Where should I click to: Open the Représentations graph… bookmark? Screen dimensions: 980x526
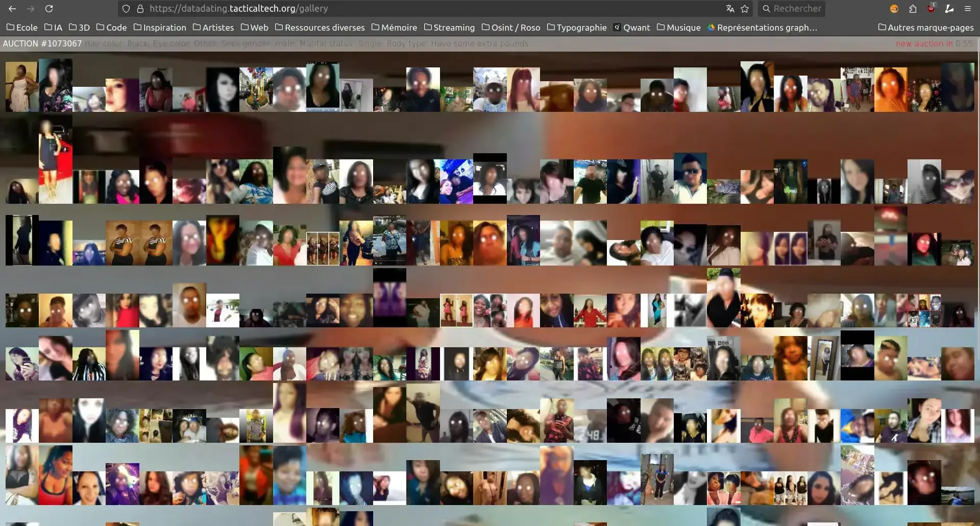click(x=762, y=28)
